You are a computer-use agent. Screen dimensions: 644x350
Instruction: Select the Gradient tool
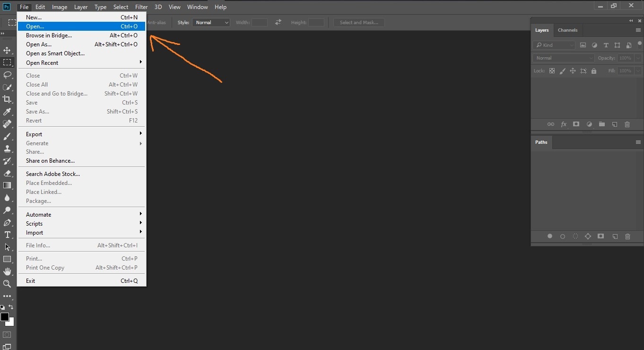[x=7, y=185]
